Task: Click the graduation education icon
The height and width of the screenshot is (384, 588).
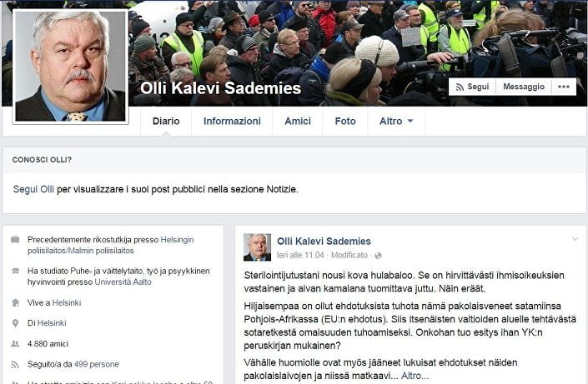Action: tap(15, 271)
